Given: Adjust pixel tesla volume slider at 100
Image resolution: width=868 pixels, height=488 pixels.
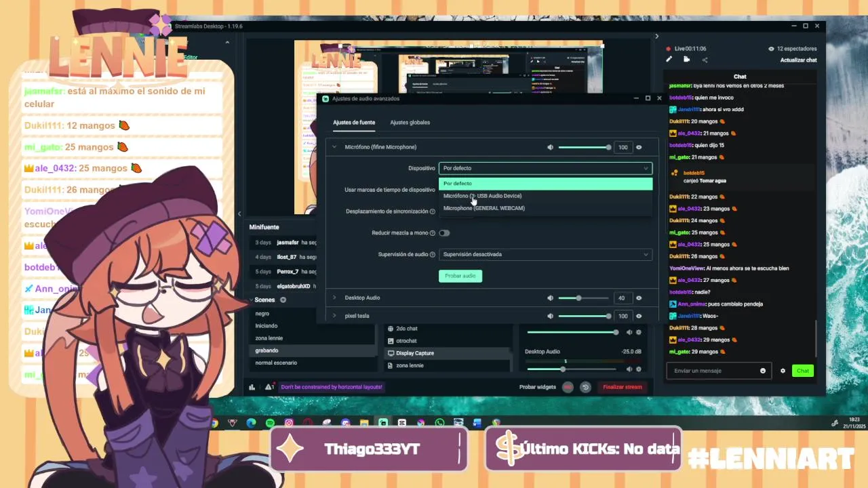Looking at the screenshot, I should click(584, 316).
